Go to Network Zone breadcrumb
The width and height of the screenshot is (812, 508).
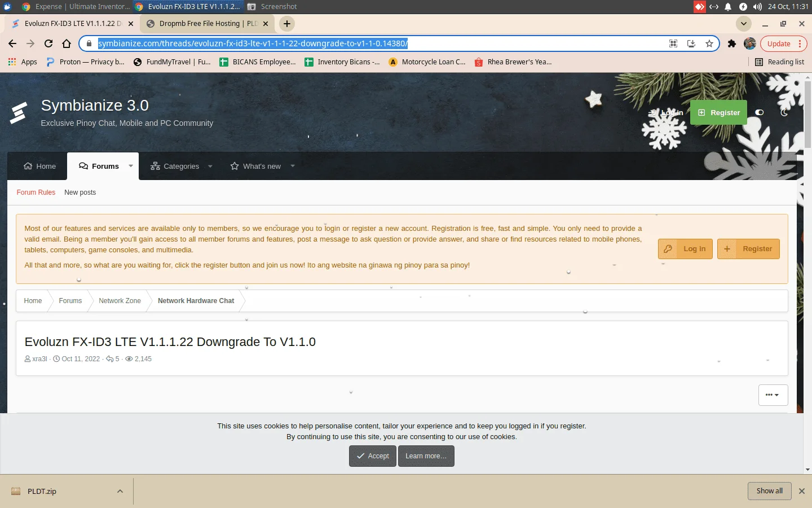click(x=120, y=301)
